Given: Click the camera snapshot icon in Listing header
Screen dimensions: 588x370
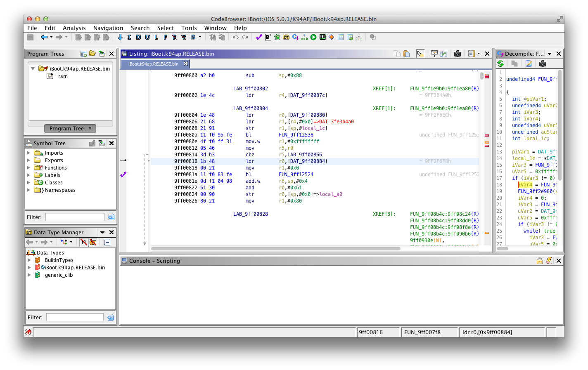Looking at the screenshot, I should tap(458, 54).
